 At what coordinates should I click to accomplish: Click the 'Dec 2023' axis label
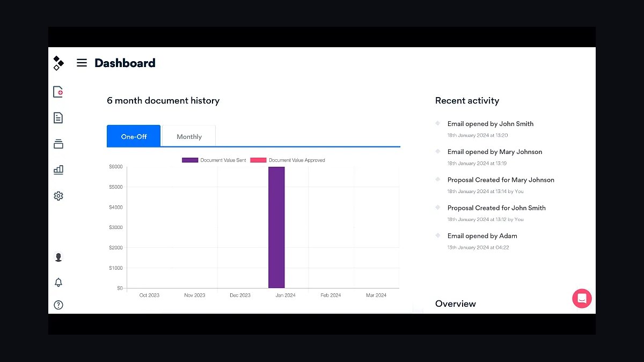point(240,295)
